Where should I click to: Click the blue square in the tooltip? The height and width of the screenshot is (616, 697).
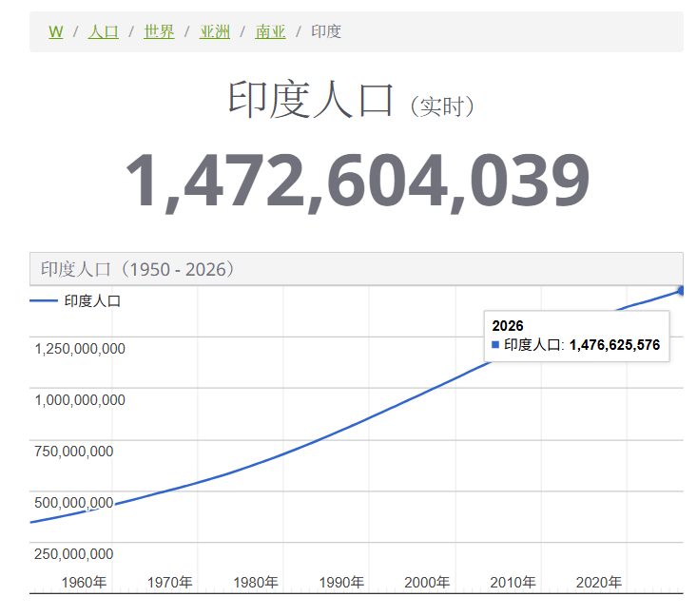[495, 345]
